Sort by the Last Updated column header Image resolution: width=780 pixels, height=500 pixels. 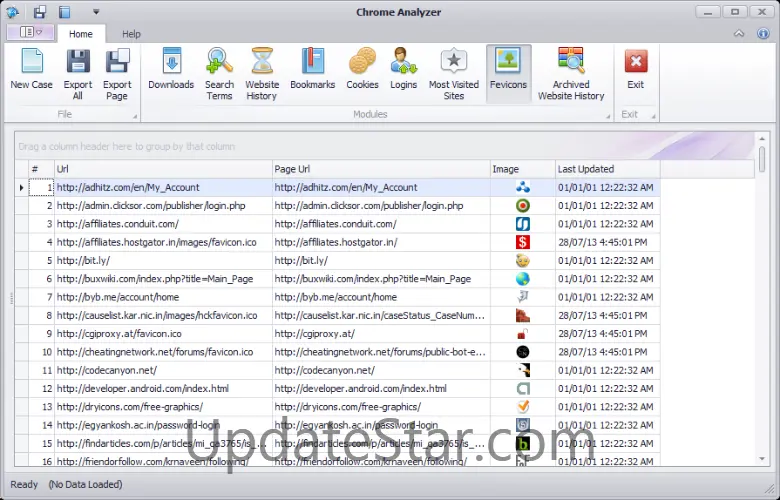(608, 169)
